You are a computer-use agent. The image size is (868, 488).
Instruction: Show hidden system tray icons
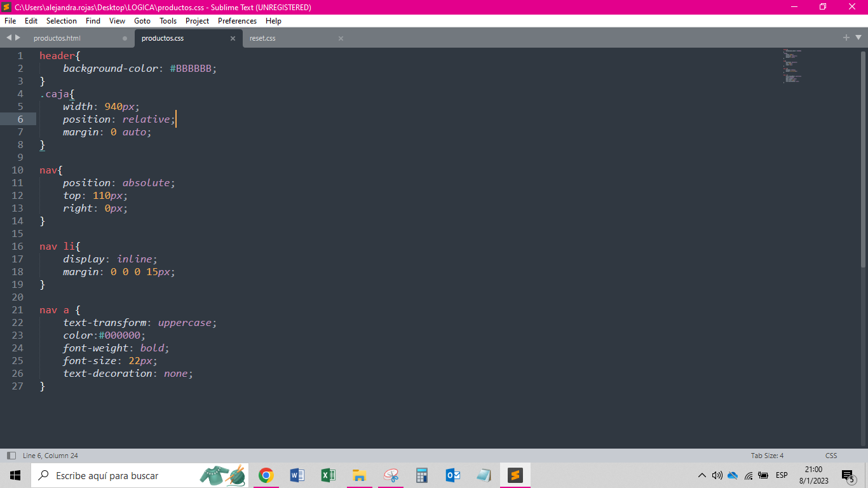702,475
